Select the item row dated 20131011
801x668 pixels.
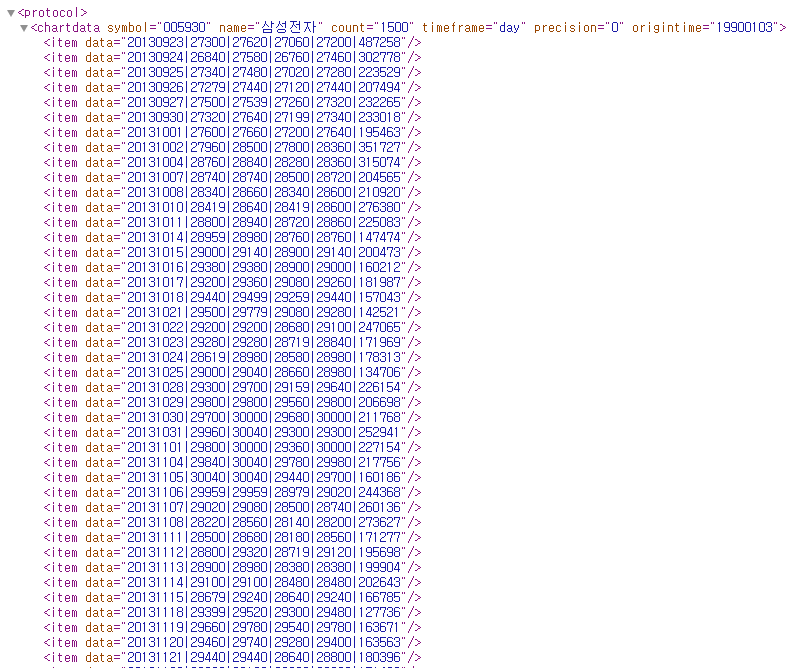[x=232, y=223]
